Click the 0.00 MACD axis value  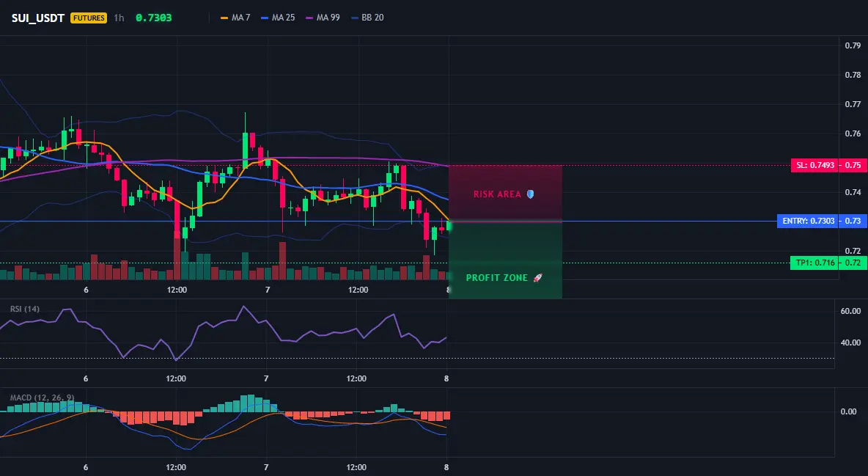[x=849, y=411]
